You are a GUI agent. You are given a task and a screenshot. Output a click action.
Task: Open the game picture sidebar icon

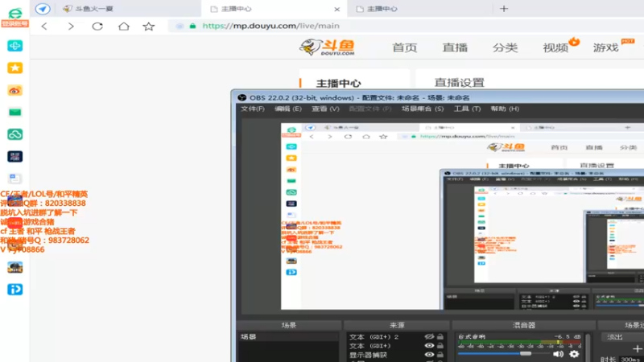click(14, 267)
